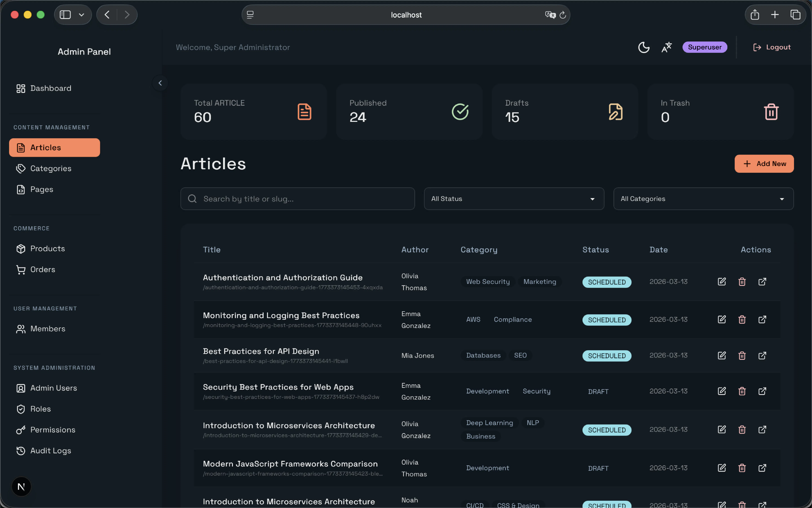Open Monitoring and Logging Best Practices externally
This screenshot has width=812, height=508.
[x=762, y=319]
